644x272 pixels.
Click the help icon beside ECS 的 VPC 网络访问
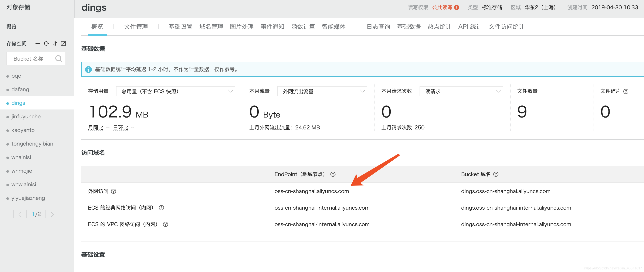pos(166,224)
